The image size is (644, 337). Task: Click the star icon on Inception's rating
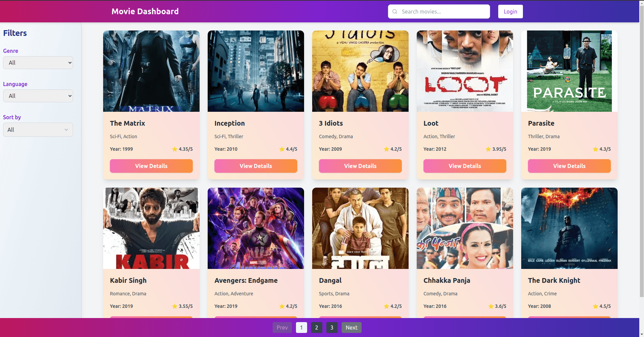click(281, 149)
